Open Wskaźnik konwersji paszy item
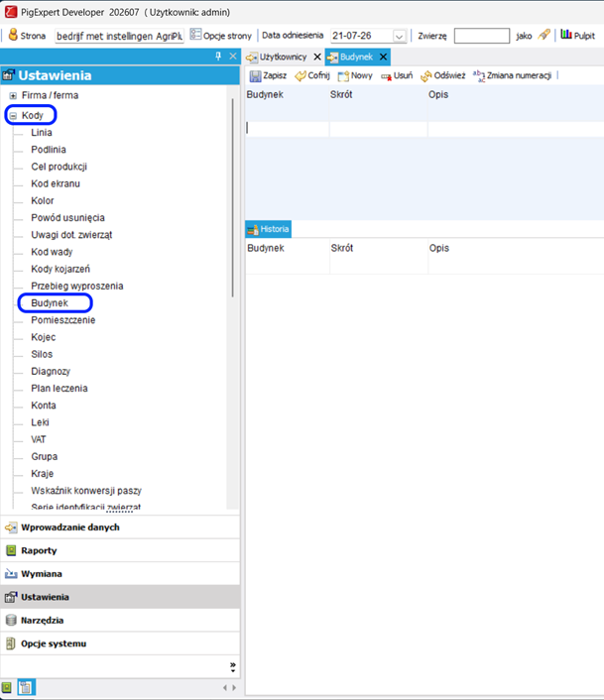 pyautogui.click(x=86, y=491)
